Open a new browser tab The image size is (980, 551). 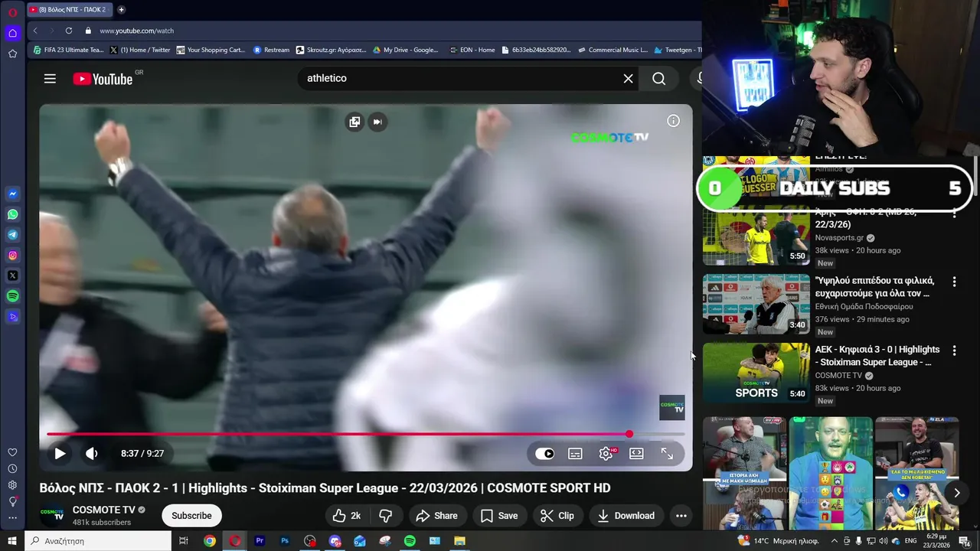coord(121,9)
